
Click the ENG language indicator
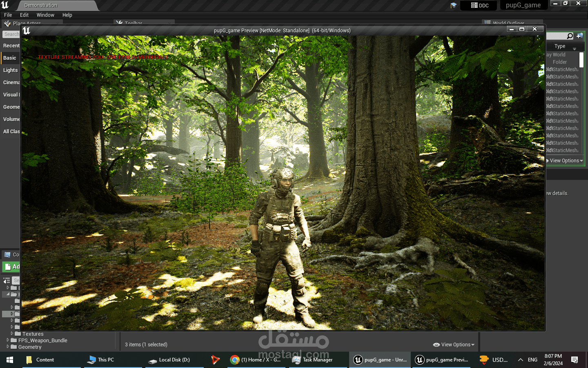tap(532, 360)
